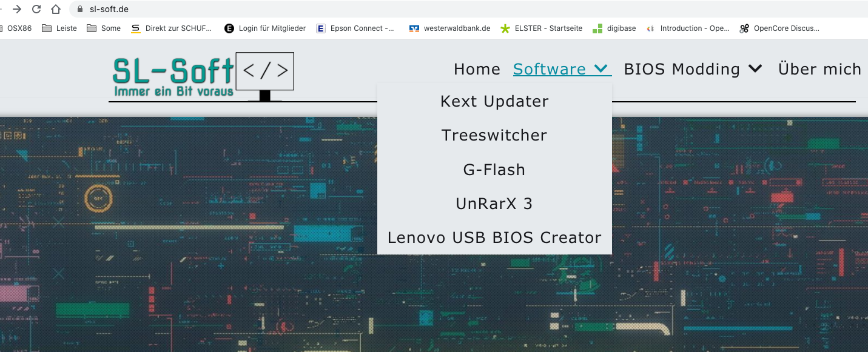Select Kext Updater from dropdown
Screen dimensions: 868x352
pos(494,101)
